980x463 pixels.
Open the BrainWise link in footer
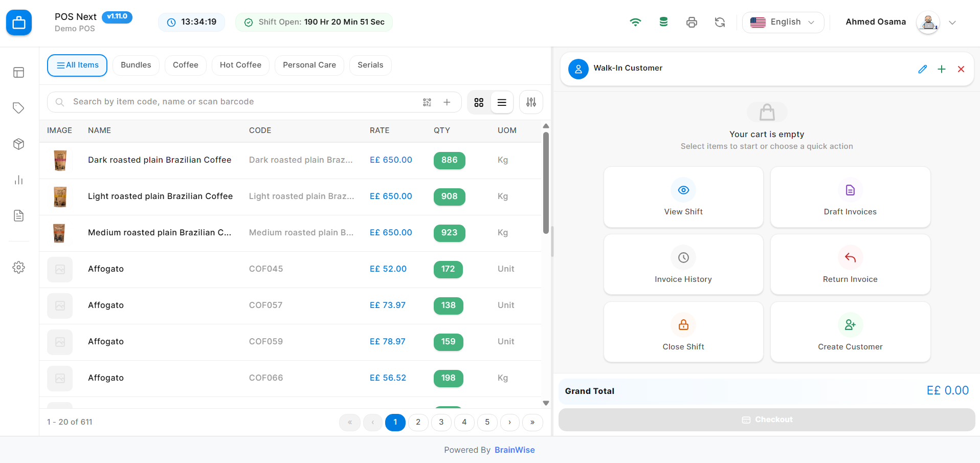coord(514,450)
